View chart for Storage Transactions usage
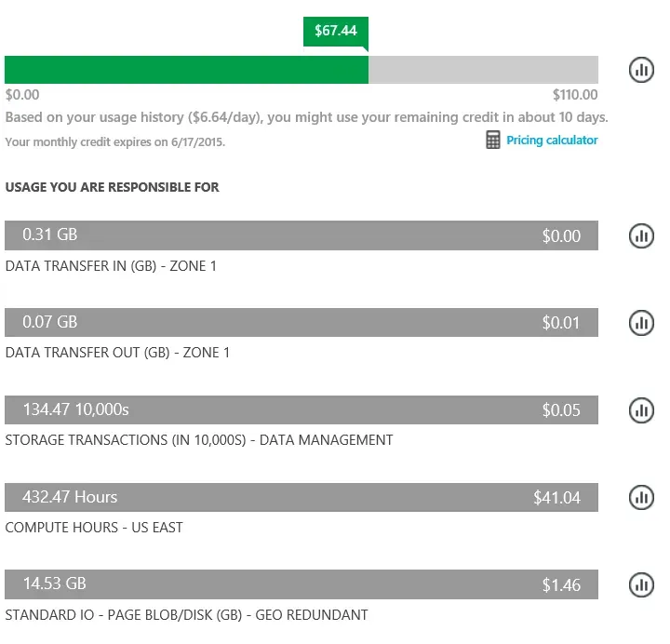The image size is (670, 644). tap(641, 409)
